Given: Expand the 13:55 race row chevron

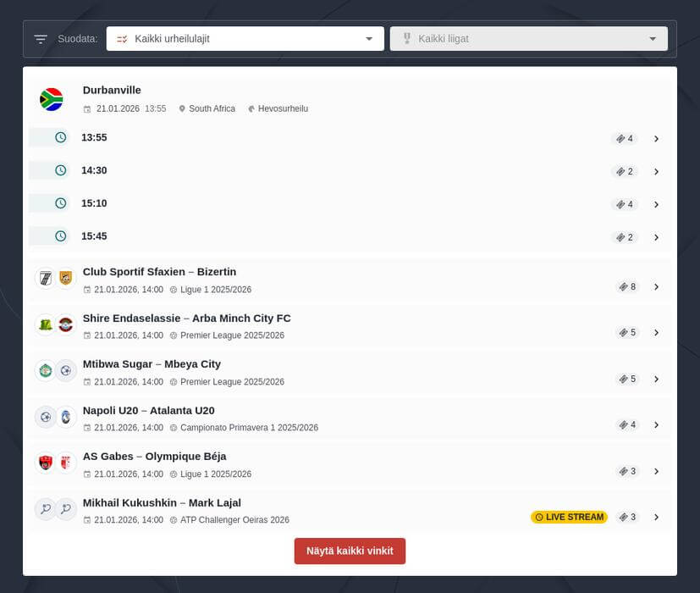Looking at the screenshot, I should [656, 139].
